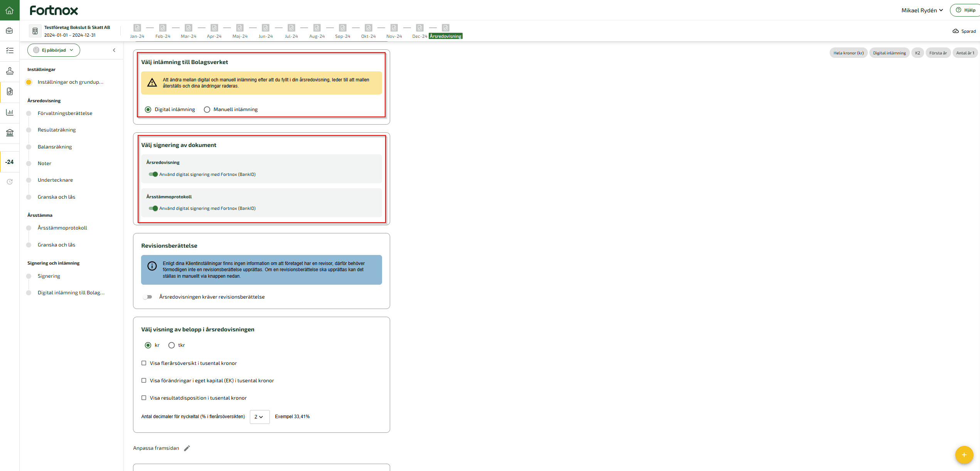This screenshot has width=980, height=471.
Task: Open Granska och lås under Årsstämma
Action: [56, 245]
